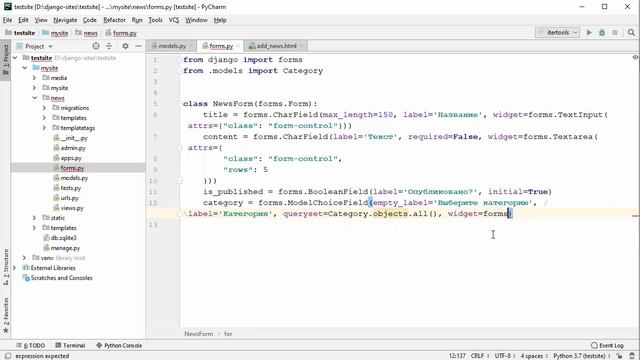The width and height of the screenshot is (640, 360).
Task: Select admin.py in project tree
Action: coord(73,148)
